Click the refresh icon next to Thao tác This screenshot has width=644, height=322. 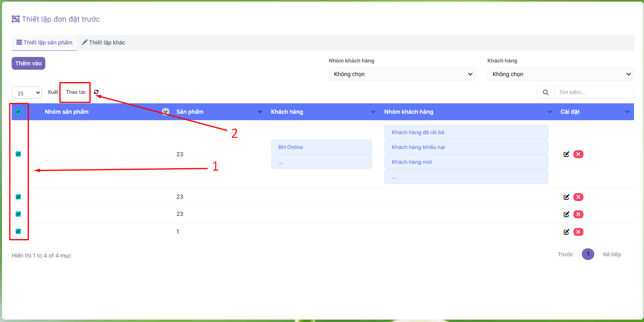(x=96, y=92)
